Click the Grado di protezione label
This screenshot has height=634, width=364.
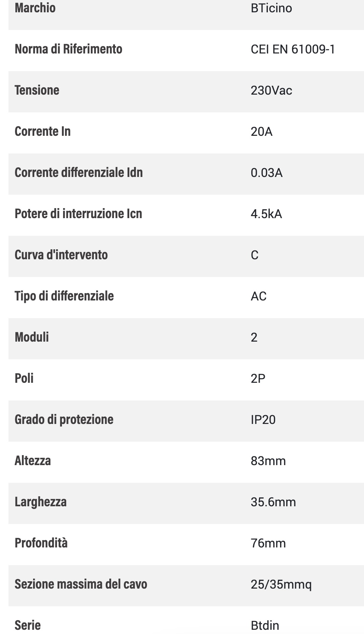point(64,420)
